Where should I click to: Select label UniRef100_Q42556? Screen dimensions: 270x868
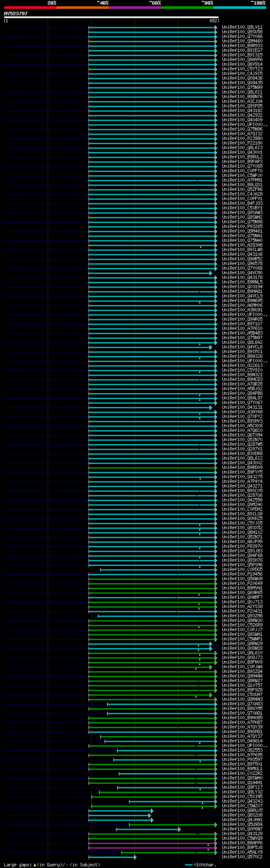(242, 500)
